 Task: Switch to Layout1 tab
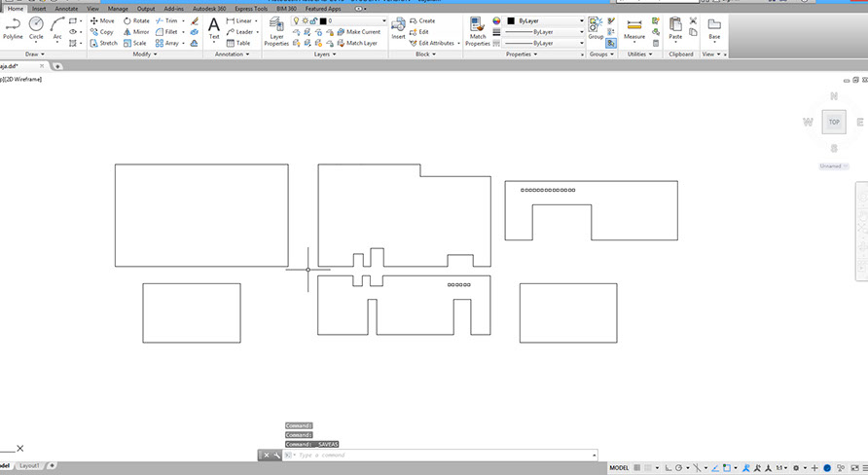click(x=29, y=465)
